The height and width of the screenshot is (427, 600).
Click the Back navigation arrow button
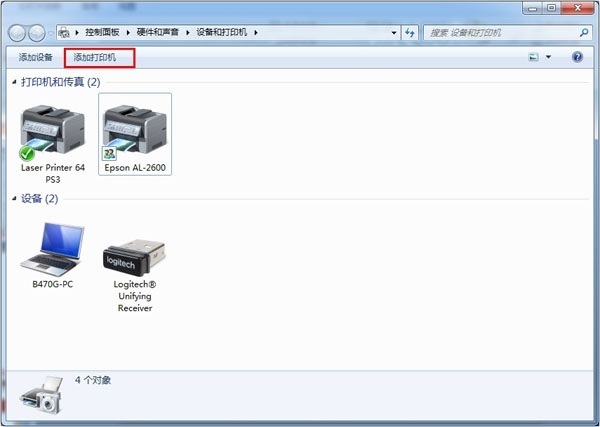tap(17, 33)
